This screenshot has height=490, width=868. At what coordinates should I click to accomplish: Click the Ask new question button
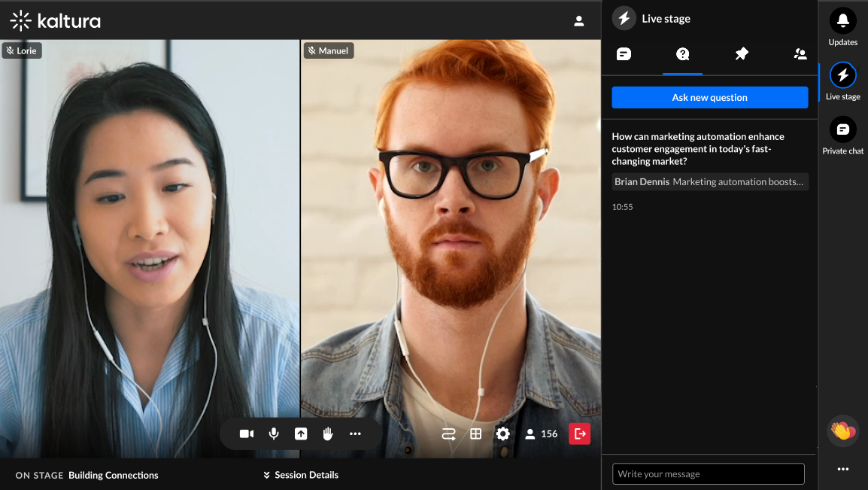[710, 97]
